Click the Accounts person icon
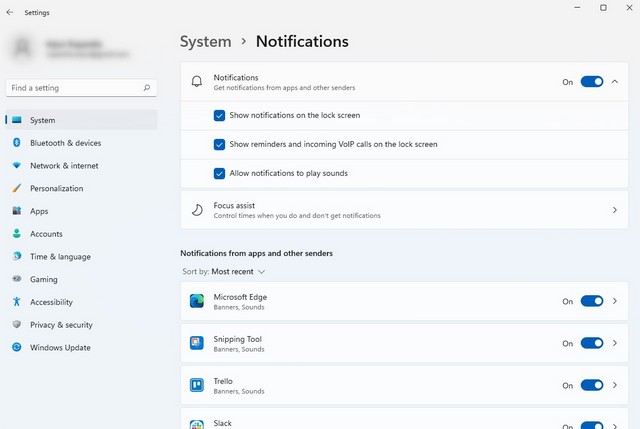Screen dimensions: 640x429 [x=17, y=233]
